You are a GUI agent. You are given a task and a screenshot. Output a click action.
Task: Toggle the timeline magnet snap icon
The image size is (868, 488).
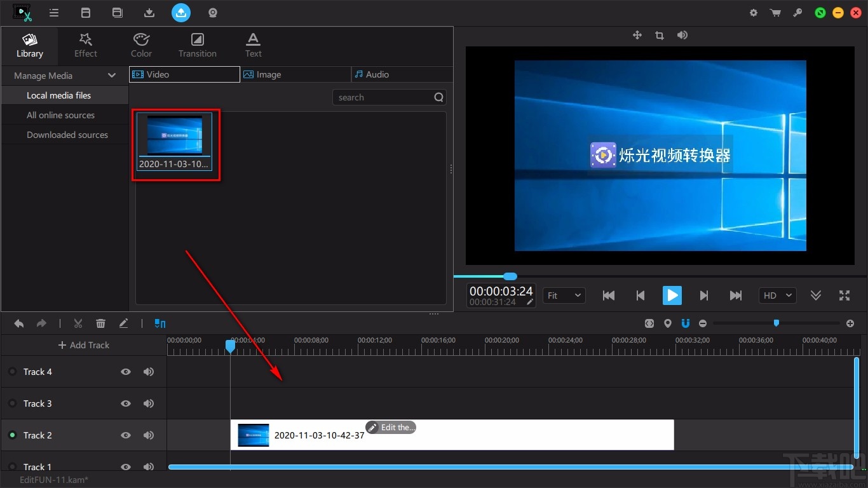(686, 323)
